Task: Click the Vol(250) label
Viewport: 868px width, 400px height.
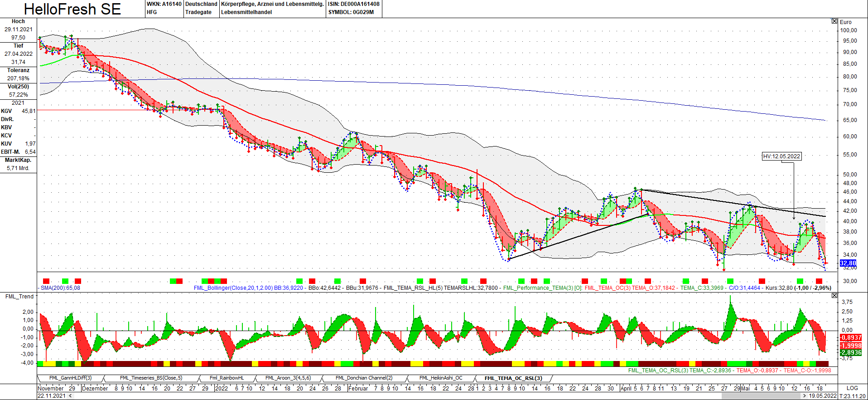Action: pos(18,87)
